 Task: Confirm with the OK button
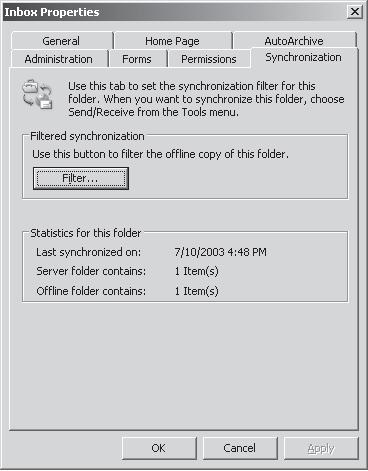tap(159, 448)
